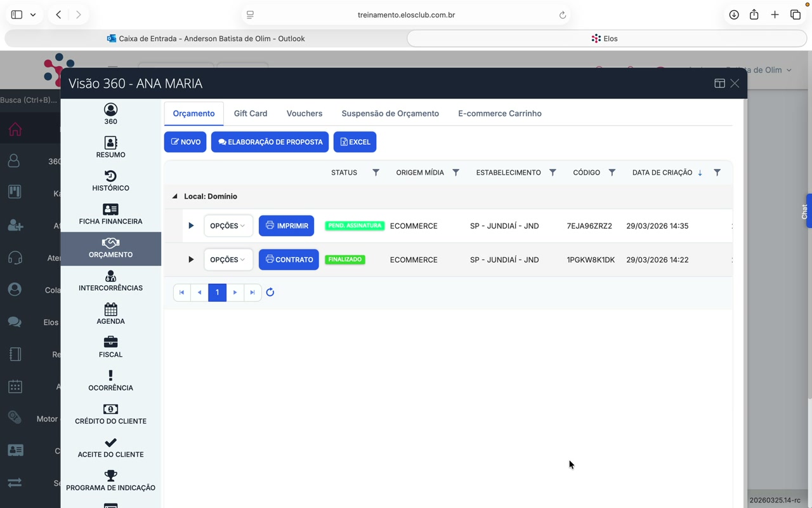The height and width of the screenshot is (508, 812).
Task: Open Safari sidebar dropdown chevron
Action: pyautogui.click(x=33, y=15)
